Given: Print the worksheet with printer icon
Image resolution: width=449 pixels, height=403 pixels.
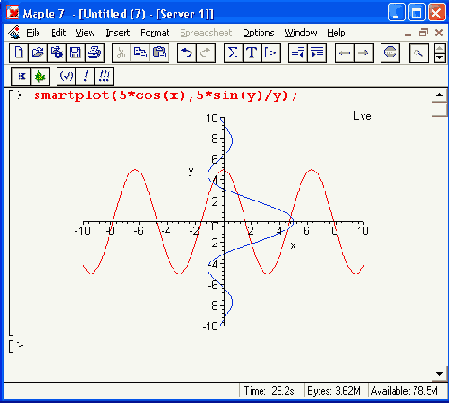Looking at the screenshot, I should point(95,53).
